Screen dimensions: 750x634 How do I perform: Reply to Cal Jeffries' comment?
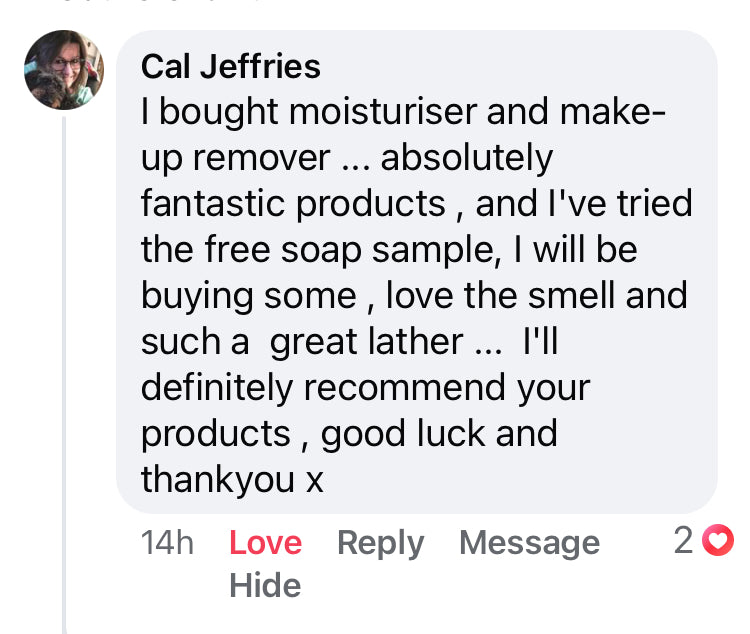(380, 543)
